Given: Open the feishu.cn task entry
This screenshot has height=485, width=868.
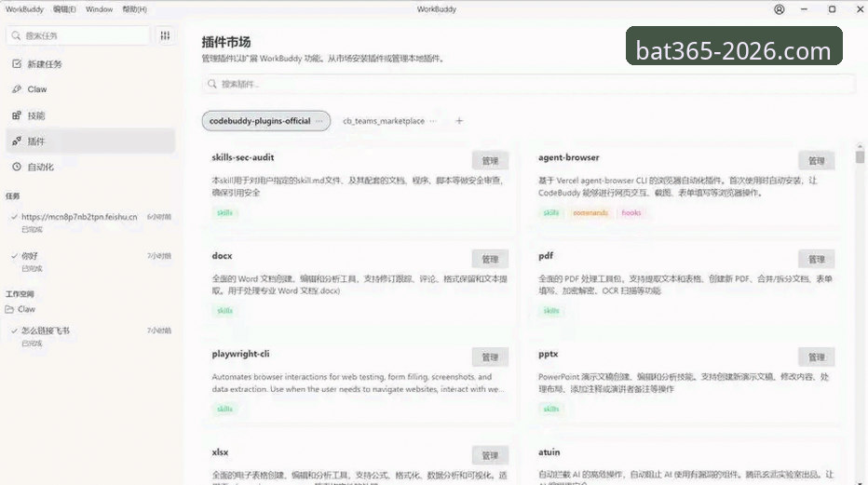Looking at the screenshot, I should click(90, 222).
